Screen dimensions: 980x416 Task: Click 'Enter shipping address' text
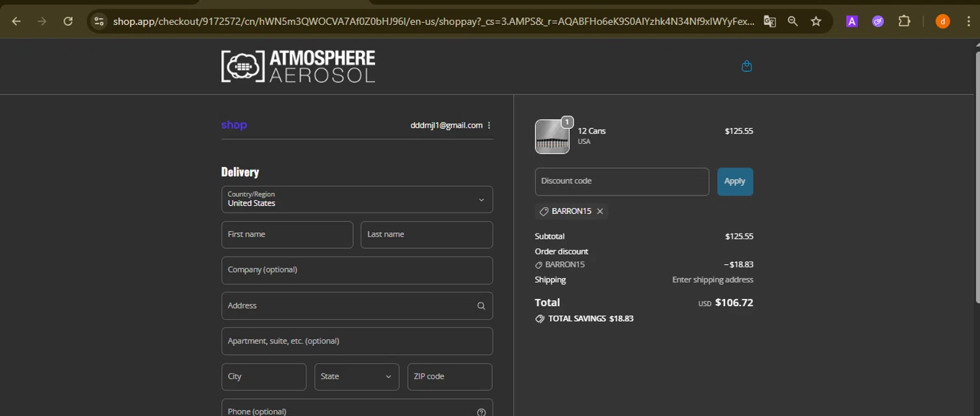[713, 280]
